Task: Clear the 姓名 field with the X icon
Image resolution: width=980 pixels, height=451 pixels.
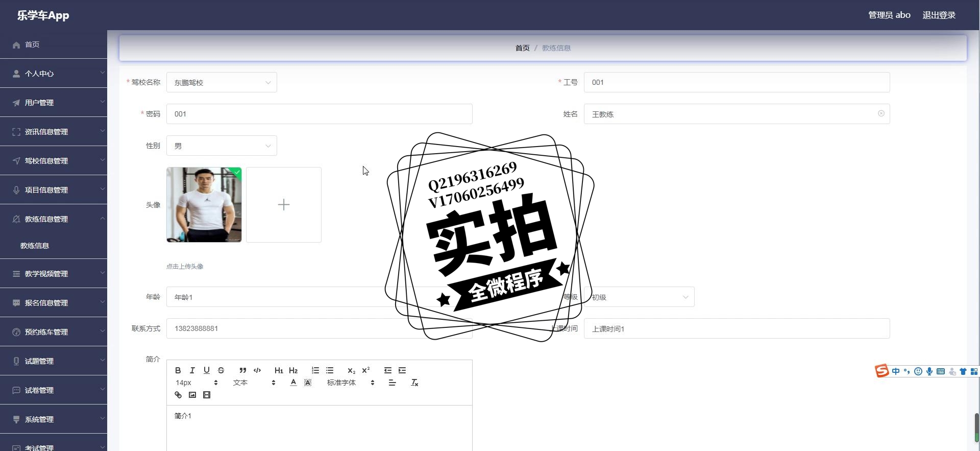Action: click(881, 113)
